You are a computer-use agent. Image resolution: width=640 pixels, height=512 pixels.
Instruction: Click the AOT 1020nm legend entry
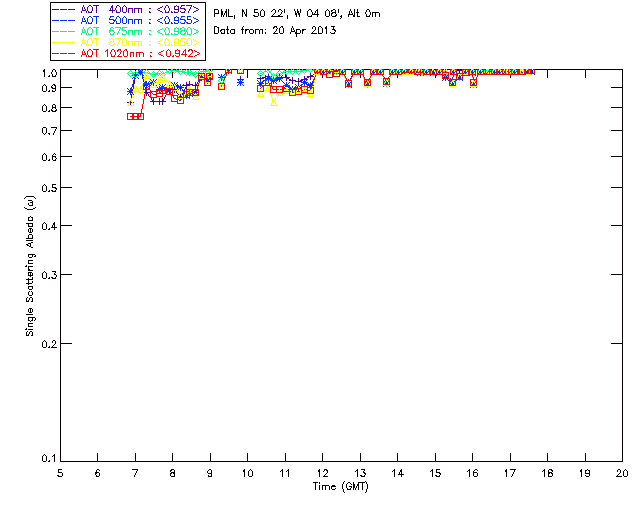tap(126, 53)
